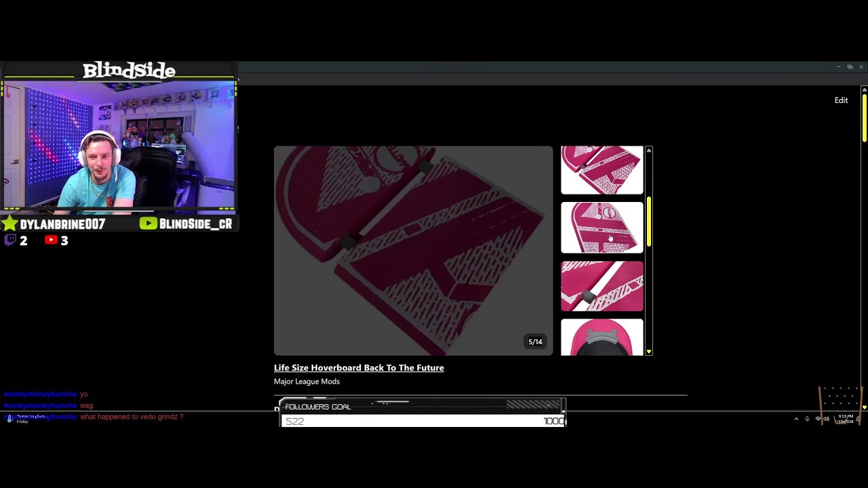This screenshot has height=488, width=868.
Task: Click the up arrow of the thumbnail scroller
Action: [x=649, y=150]
